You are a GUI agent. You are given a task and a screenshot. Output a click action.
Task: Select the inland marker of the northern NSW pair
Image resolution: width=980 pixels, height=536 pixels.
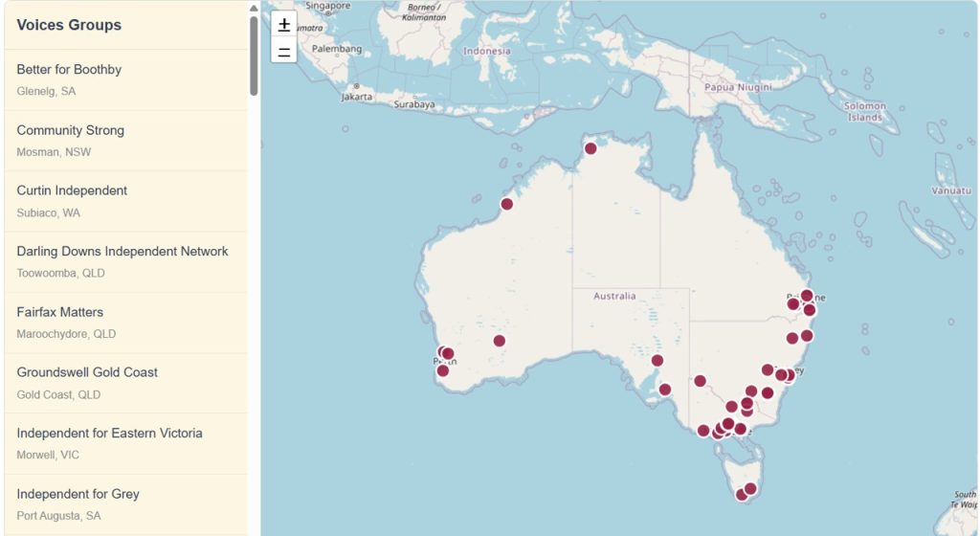(x=792, y=339)
